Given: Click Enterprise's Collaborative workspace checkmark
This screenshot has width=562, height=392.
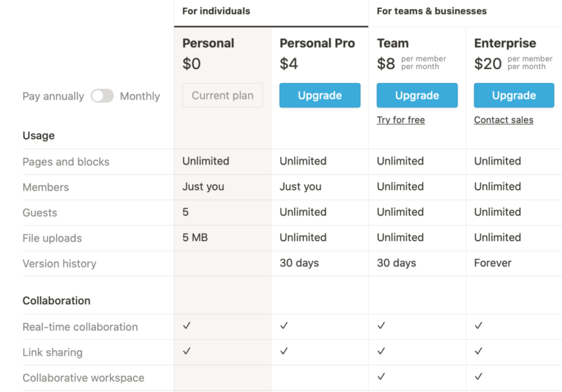Looking at the screenshot, I should [478, 376].
